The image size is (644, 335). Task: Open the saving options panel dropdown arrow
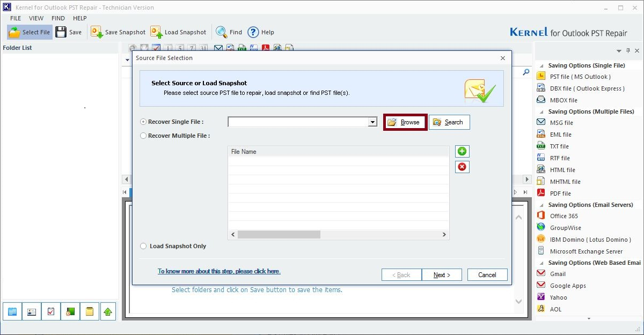(x=619, y=51)
